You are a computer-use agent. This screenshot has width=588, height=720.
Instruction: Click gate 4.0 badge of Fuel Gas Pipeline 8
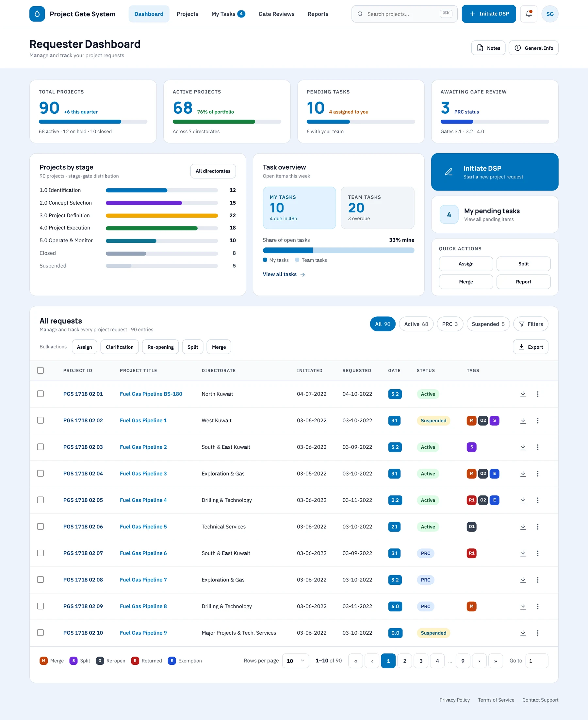[x=395, y=606]
